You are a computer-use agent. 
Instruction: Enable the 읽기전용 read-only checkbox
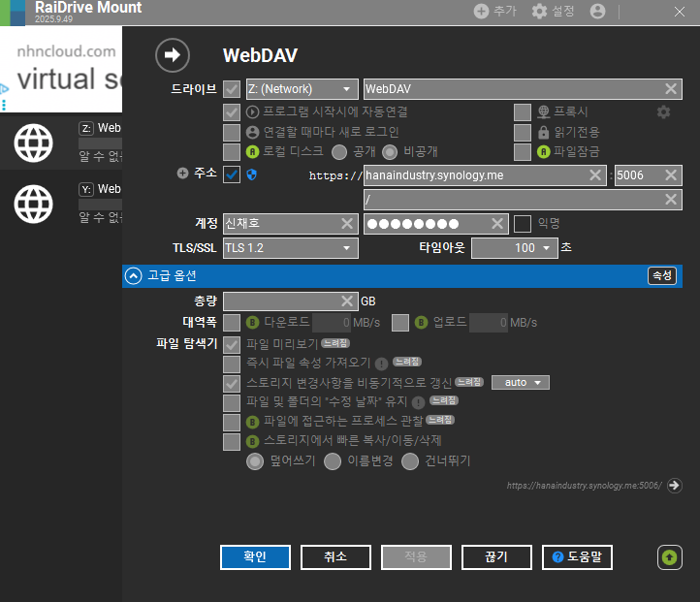523,132
